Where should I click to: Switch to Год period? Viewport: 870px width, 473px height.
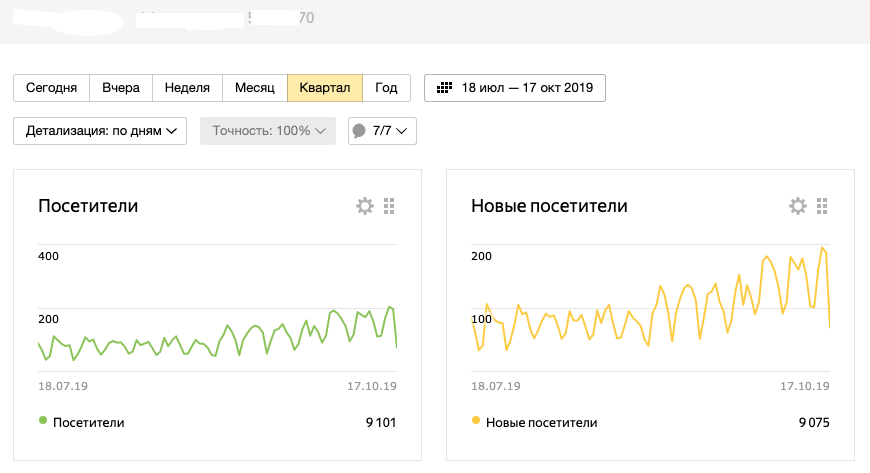(386, 88)
